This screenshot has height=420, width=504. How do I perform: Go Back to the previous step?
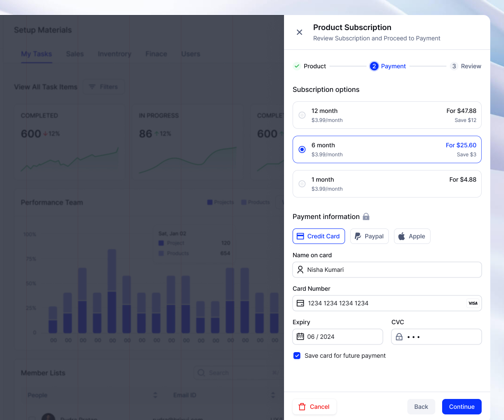421,406
